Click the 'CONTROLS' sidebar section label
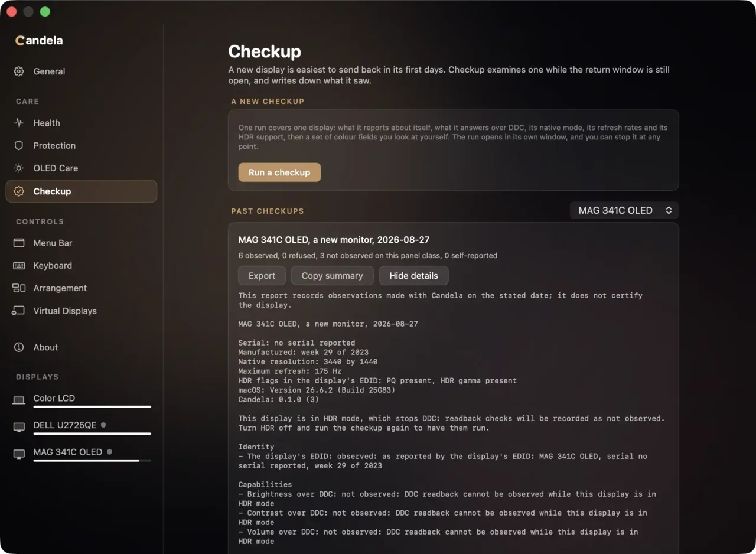This screenshot has height=554, width=756. [40, 221]
